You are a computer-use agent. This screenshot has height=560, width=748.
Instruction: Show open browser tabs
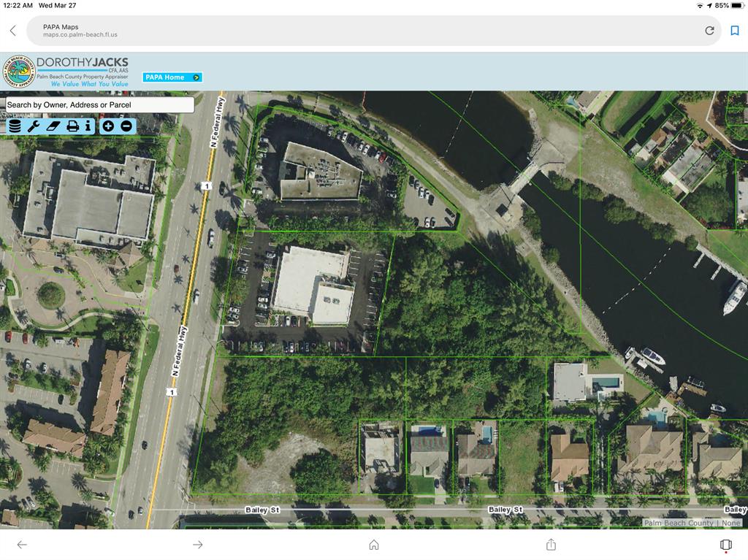[x=726, y=545]
